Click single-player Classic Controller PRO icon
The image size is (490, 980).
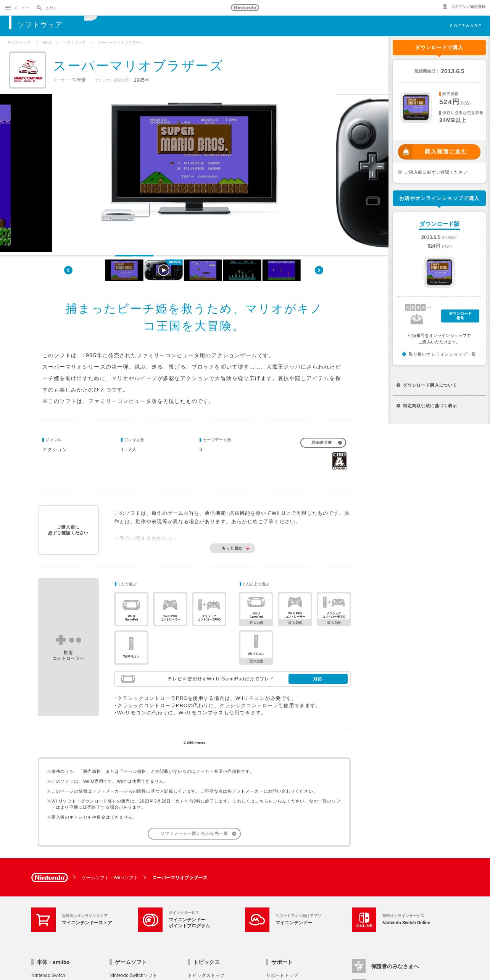tap(209, 609)
